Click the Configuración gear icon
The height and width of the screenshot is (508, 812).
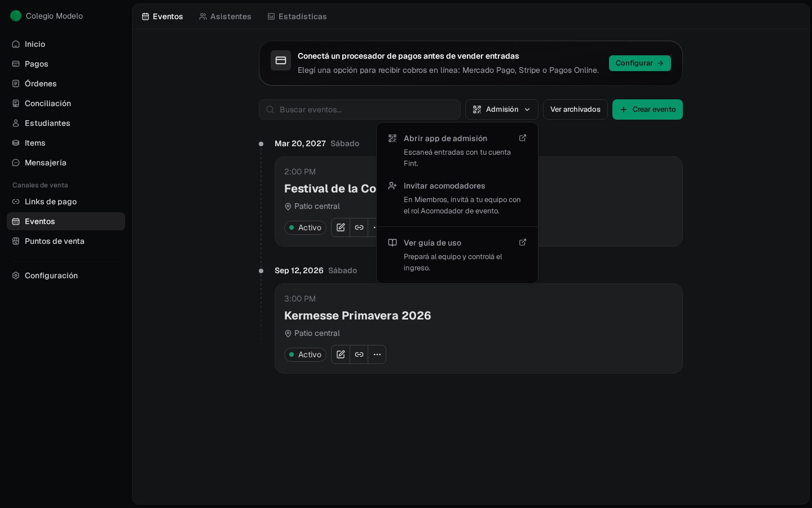pyautogui.click(x=16, y=275)
